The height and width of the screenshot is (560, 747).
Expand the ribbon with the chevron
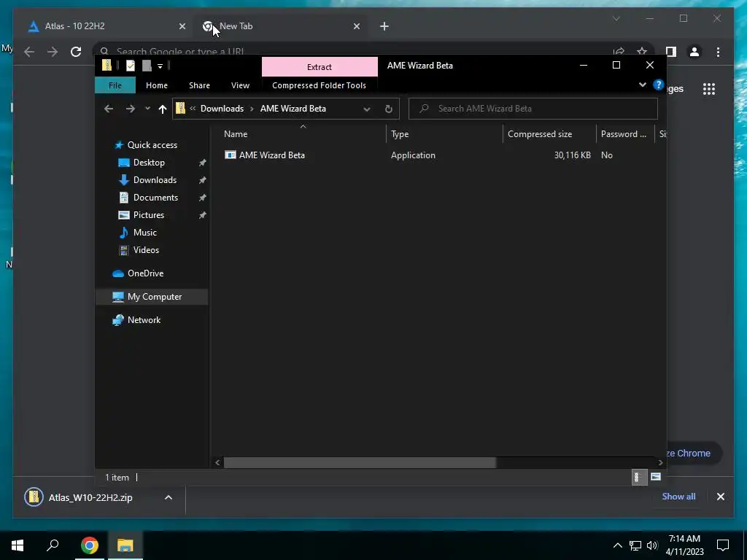click(643, 85)
